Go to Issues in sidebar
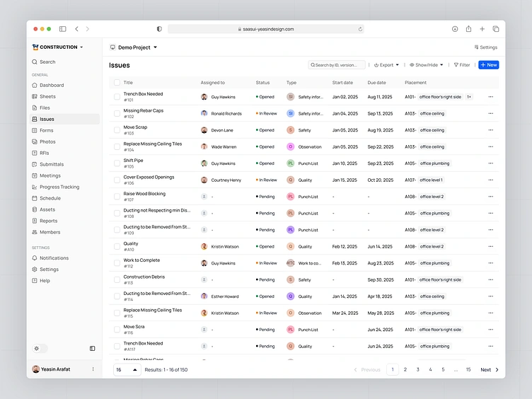This screenshot has width=532, height=399. [65, 119]
